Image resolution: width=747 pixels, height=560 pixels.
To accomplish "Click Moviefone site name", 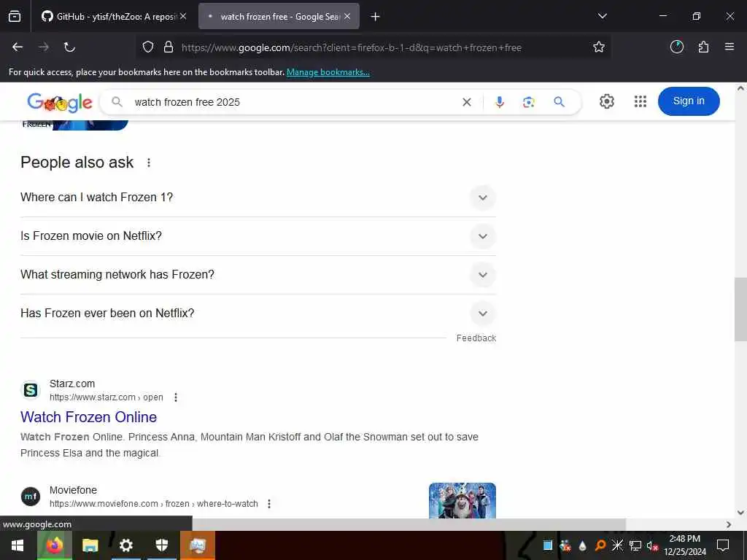I will 73,491.
